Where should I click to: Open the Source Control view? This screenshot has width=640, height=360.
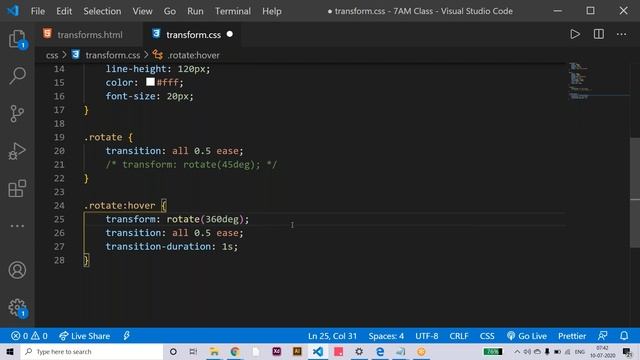[17, 113]
